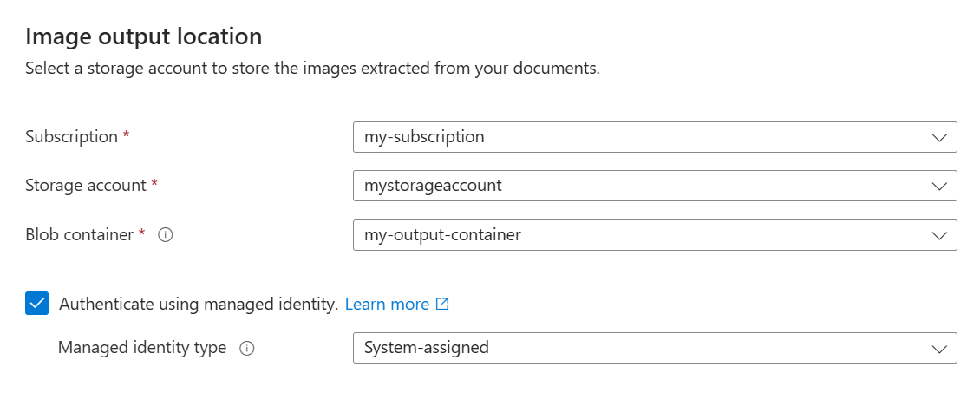The width and height of the screenshot is (980, 393).
Task: Click the chevron arrow in the Storage account field
Action: coord(938,186)
